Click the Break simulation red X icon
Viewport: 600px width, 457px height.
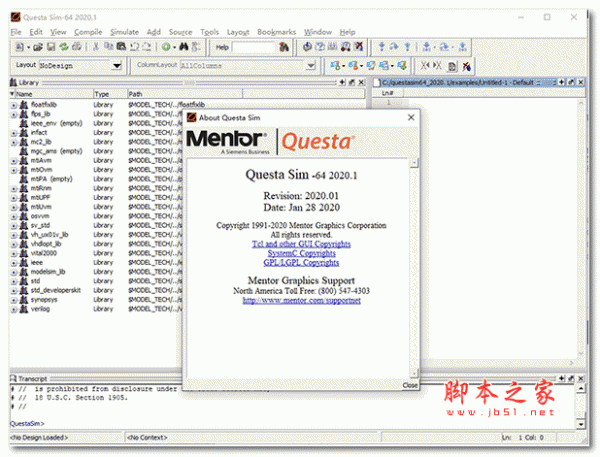(359, 47)
